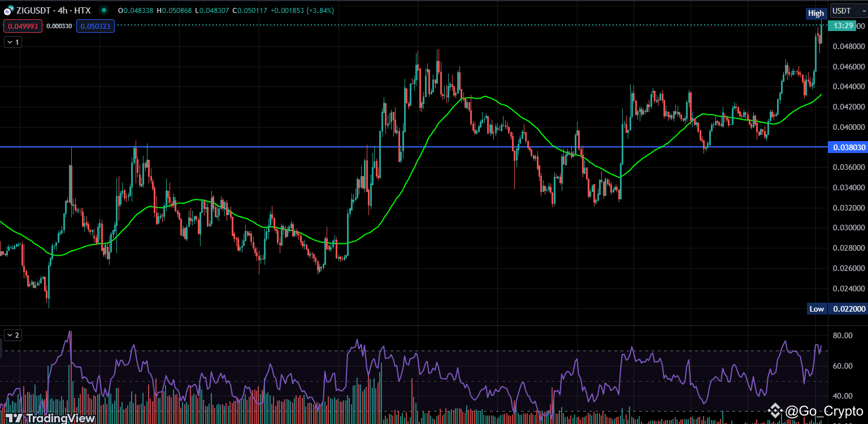Click the 0.028000 price axis label
Screen dimensions: 868x424
849,248
